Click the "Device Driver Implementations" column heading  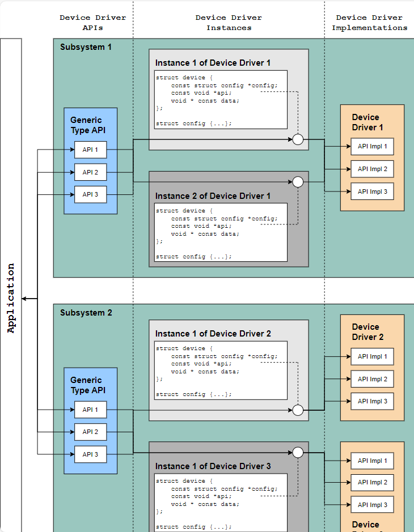pos(370,23)
